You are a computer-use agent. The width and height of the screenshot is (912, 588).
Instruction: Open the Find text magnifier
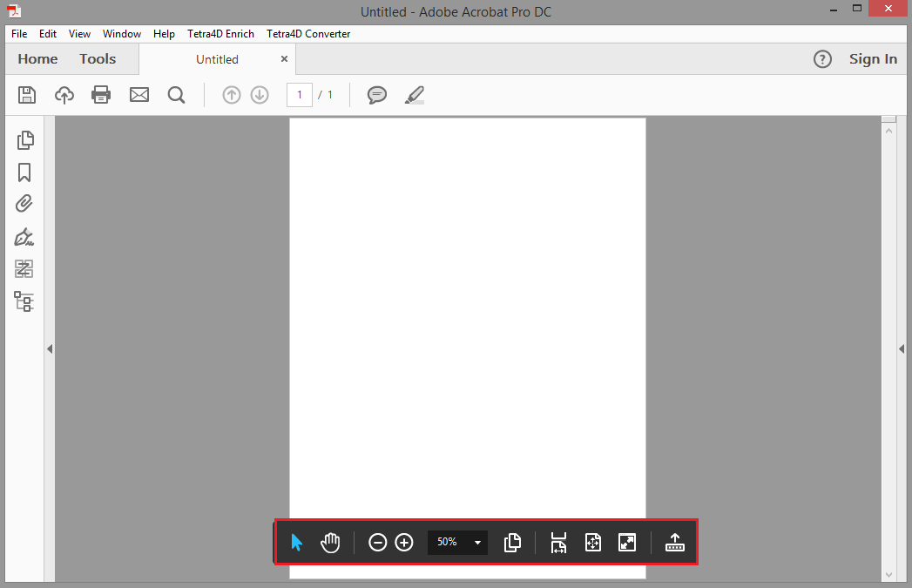tap(176, 95)
